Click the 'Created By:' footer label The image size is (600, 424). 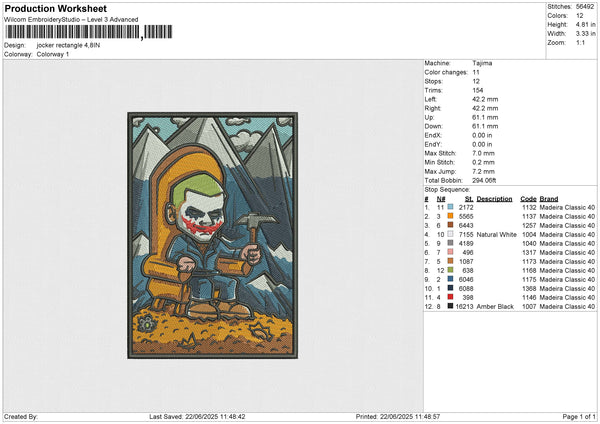(x=21, y=416)
